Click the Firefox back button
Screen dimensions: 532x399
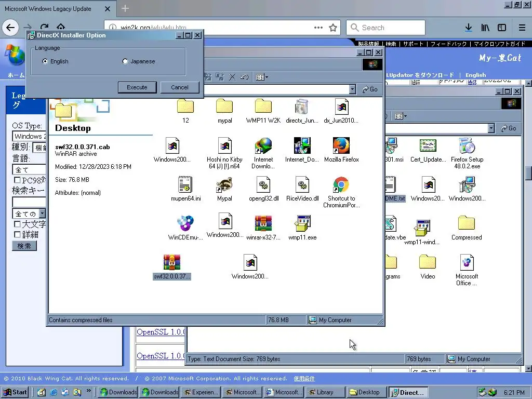[10, 28]
